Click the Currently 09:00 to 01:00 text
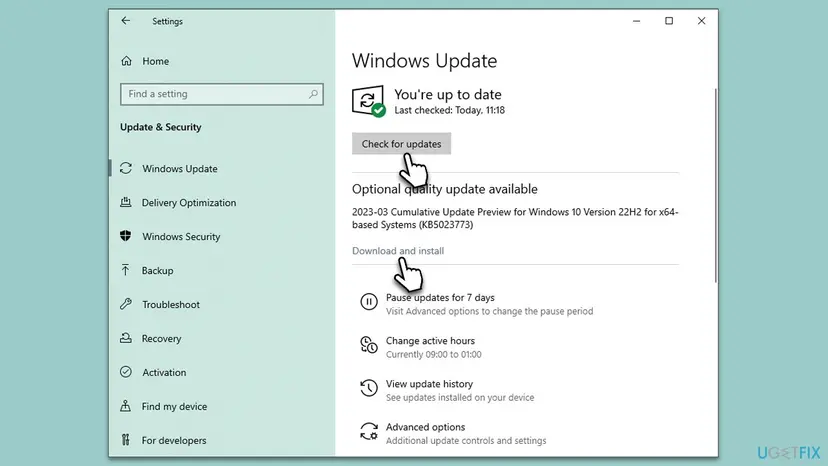This screenshot has width=828, height=466. [x=434, y=355]
